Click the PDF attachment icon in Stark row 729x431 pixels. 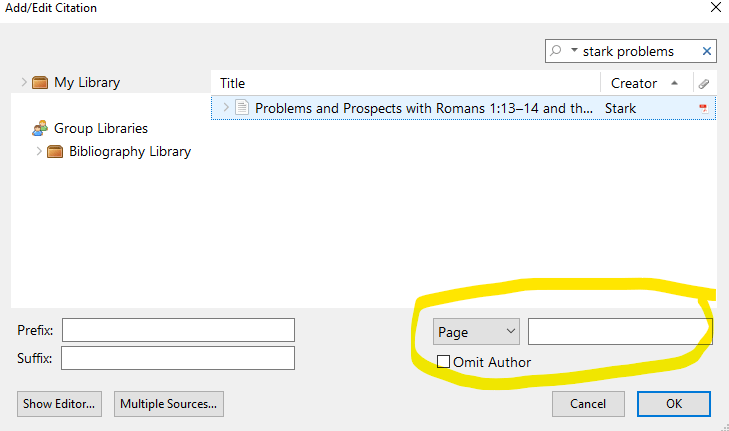(703, 108)
